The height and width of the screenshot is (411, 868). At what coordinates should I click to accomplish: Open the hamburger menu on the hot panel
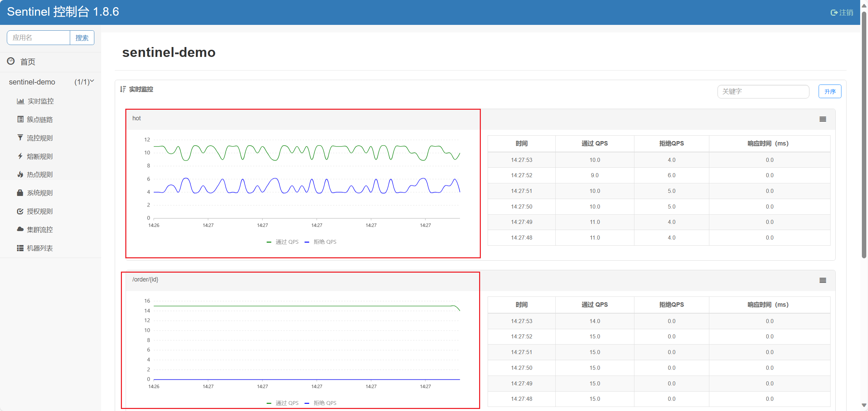tap(823, 119)
